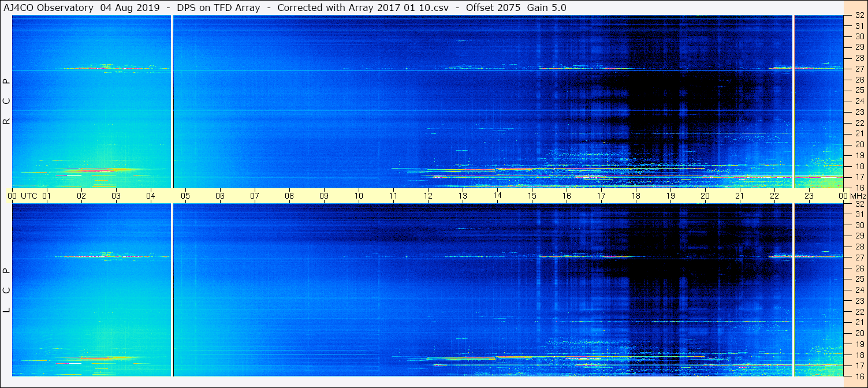The image size is (868, 388).
Task: Click the RCP axis label
Action: [x=6, y=102]
